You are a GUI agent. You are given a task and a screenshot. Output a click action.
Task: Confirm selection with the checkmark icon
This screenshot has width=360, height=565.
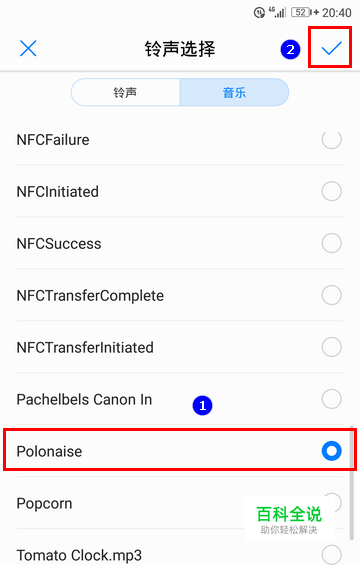[331, 48]
